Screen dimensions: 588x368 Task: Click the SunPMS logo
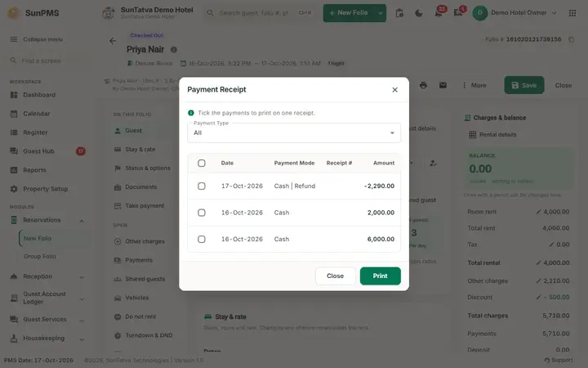coord(33,13)
